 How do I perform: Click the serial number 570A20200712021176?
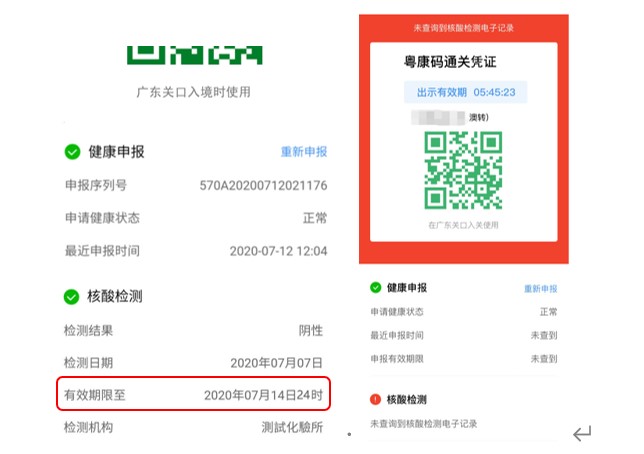[x=263, y=185]
